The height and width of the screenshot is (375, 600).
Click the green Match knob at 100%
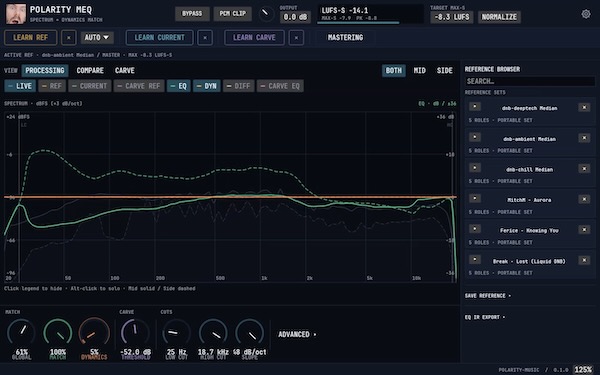[58, 333]
